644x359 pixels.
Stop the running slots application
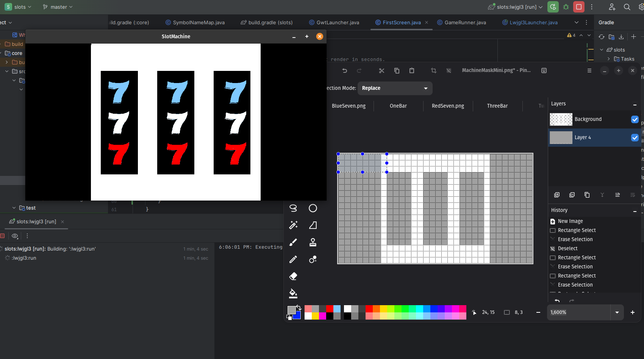578,7
